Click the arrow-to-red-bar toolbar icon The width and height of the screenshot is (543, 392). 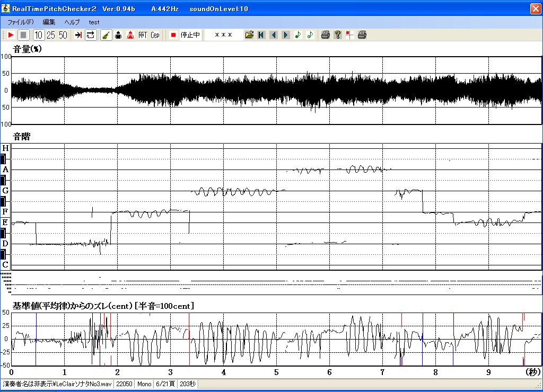point(78,35)
